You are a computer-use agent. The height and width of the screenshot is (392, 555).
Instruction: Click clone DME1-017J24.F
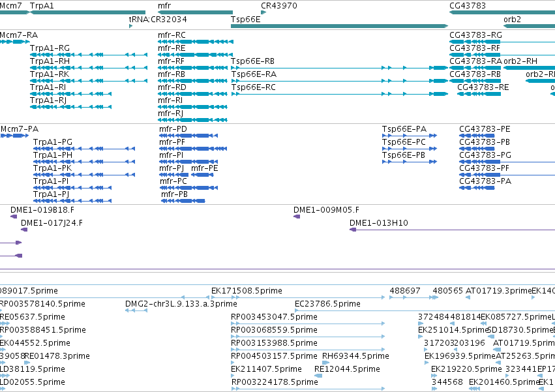click(24, 230)
